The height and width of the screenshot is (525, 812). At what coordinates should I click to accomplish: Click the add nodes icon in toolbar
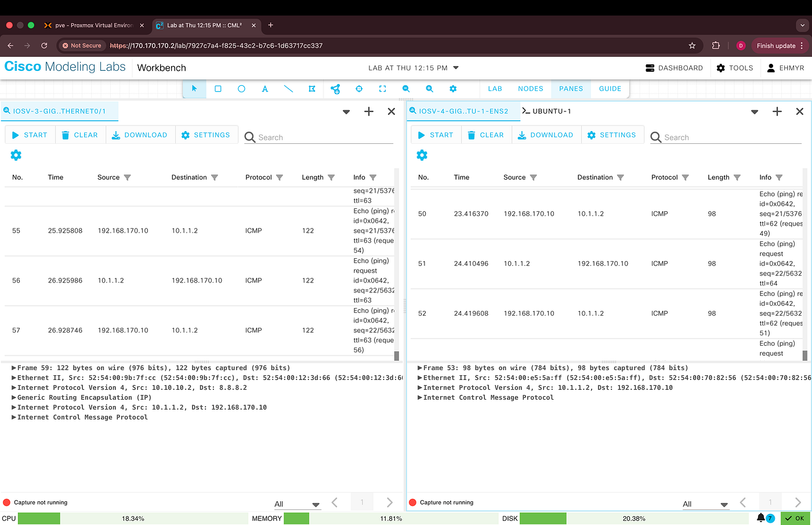(x=335, y=89)
